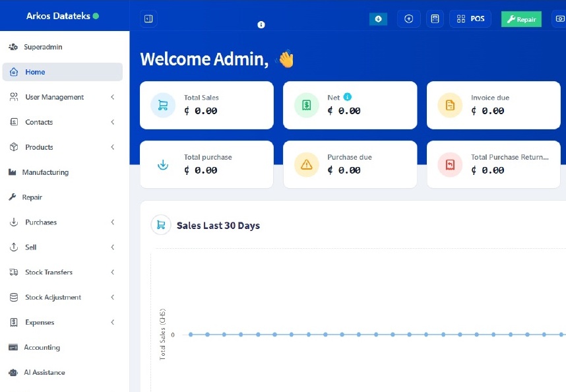Open the Repair sidebar item
Viewport: 566px width, 392px height.
point(63,197)
